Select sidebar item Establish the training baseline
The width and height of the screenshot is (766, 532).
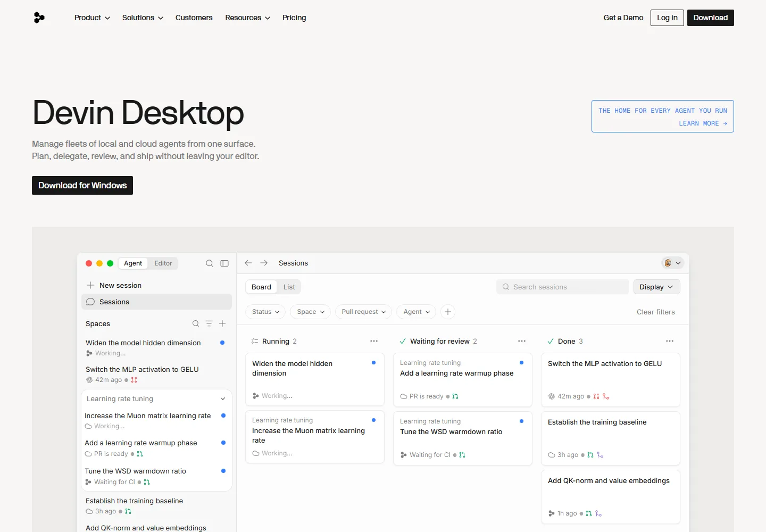click(156, 505)
